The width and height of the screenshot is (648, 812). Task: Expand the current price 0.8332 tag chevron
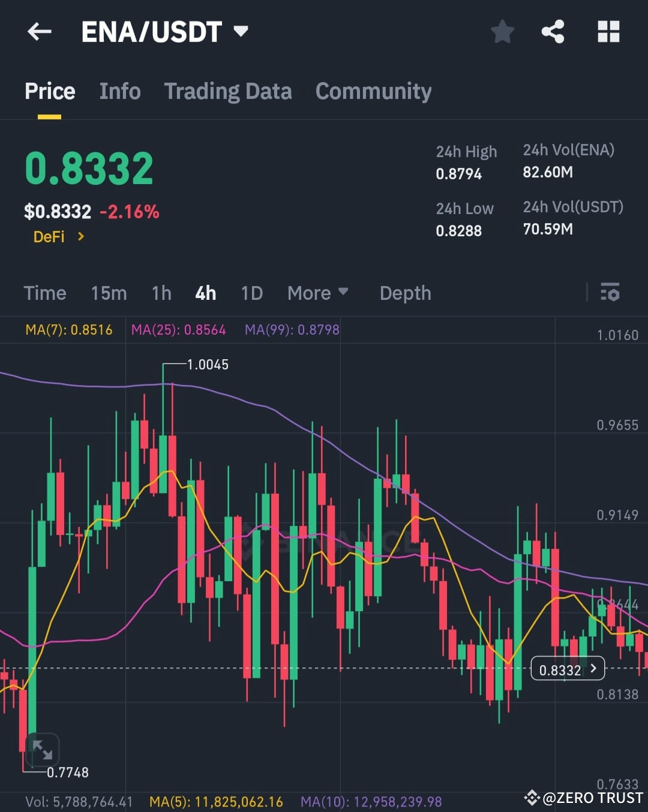[x=592, y=668]
